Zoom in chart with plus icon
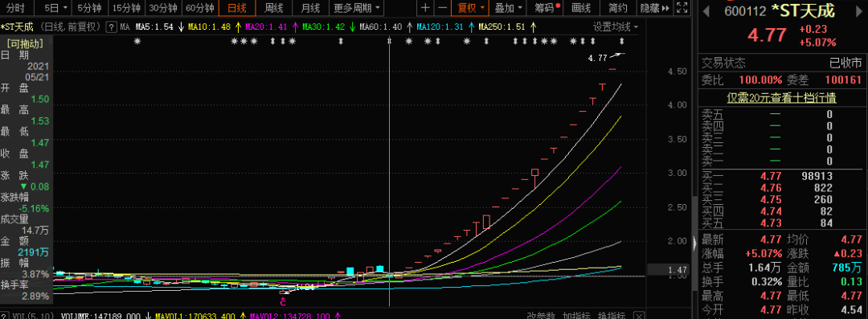Image resolution: width=868 pixels, height=319 pixels. pos(424,8)
